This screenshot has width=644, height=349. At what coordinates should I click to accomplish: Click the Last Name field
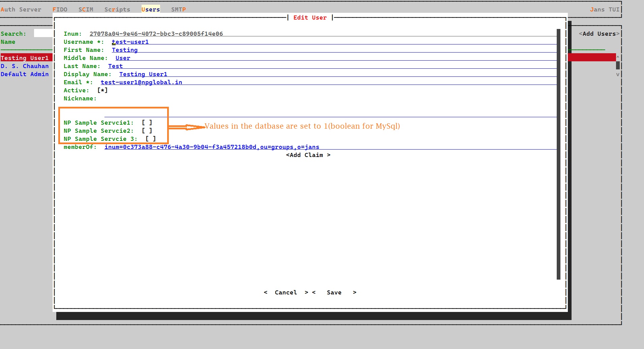tap(332, 66)
